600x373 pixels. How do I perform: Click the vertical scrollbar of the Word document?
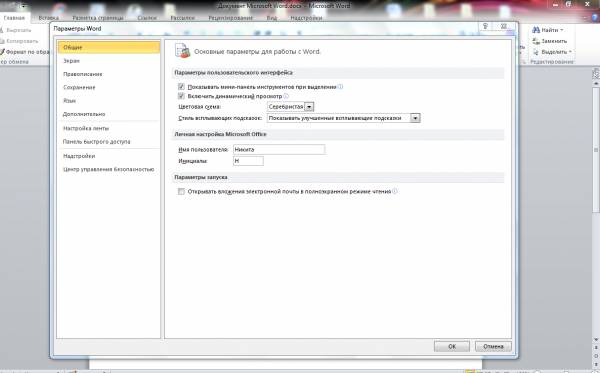[x=596, y=150]
